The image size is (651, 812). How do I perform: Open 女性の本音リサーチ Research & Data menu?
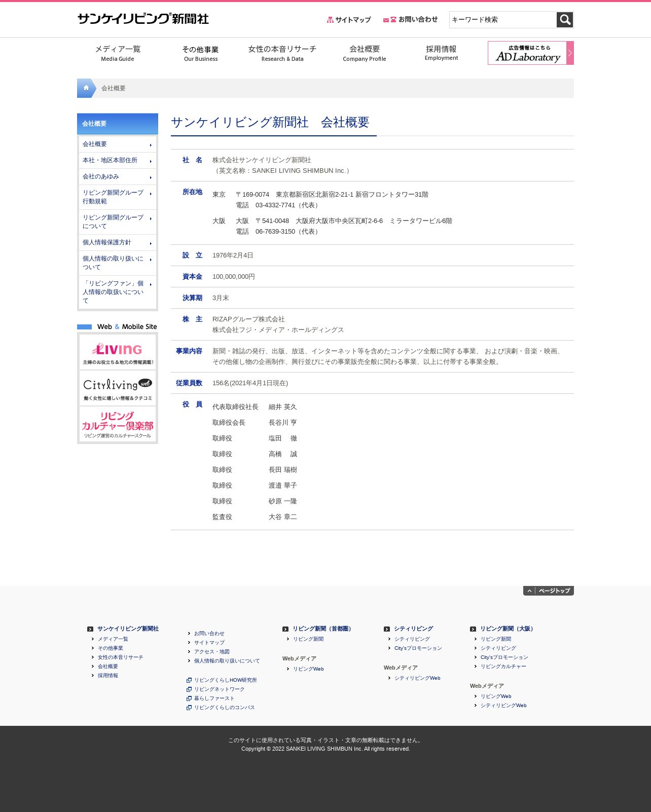pyautogui.click(x=282, y=53)
